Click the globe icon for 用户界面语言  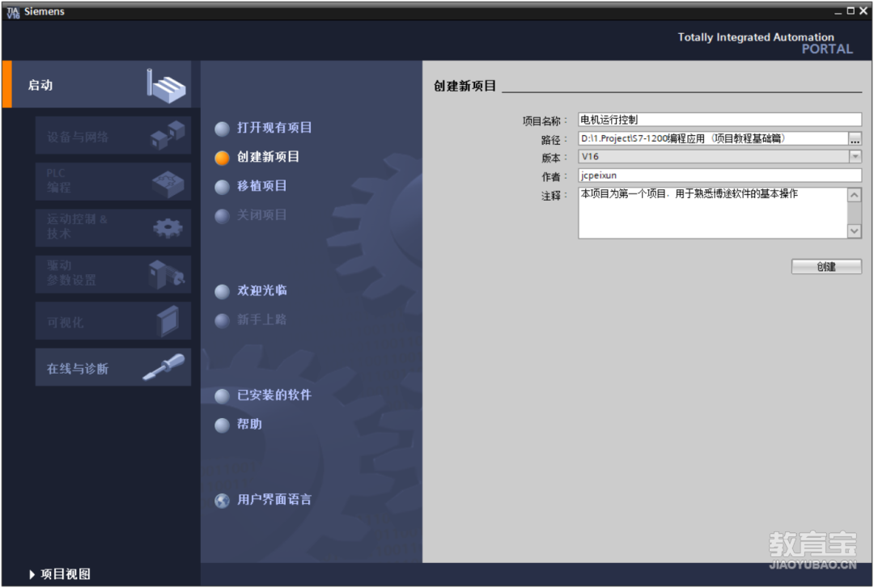(222, 501)
